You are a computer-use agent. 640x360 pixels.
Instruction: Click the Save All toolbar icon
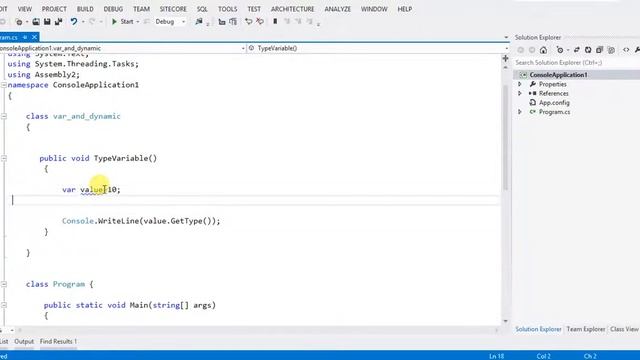tap(58, 22)
